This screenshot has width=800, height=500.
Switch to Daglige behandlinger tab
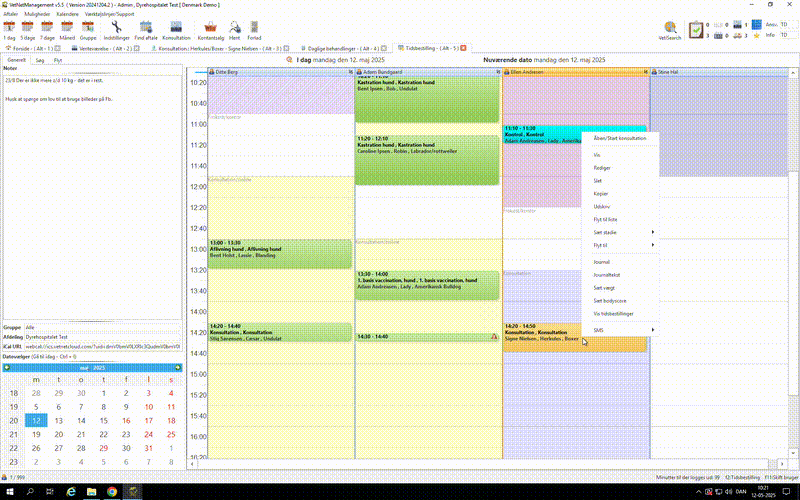tap(343, 48)
